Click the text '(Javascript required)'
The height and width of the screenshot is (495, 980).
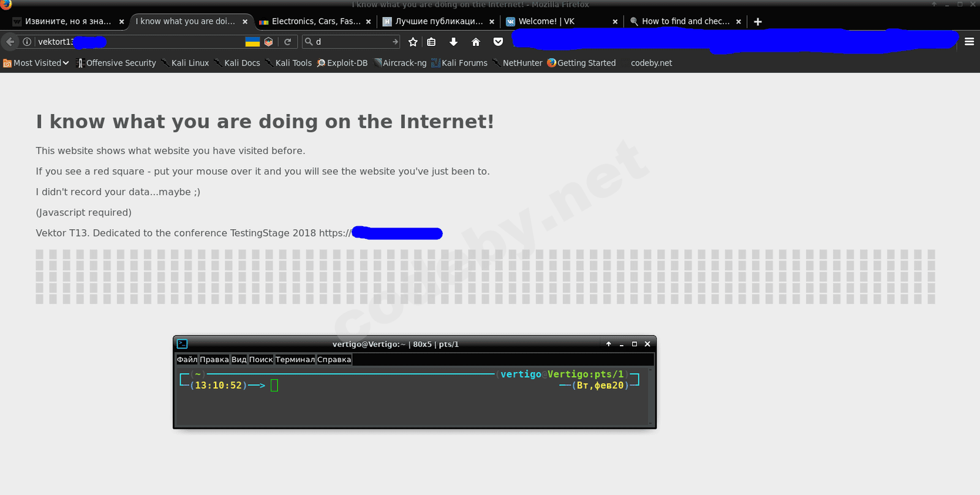tap(84, 213)
